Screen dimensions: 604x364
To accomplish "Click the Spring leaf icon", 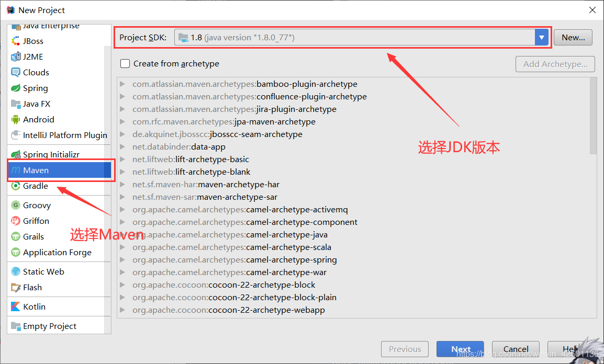I will click(x=16, y=88).
